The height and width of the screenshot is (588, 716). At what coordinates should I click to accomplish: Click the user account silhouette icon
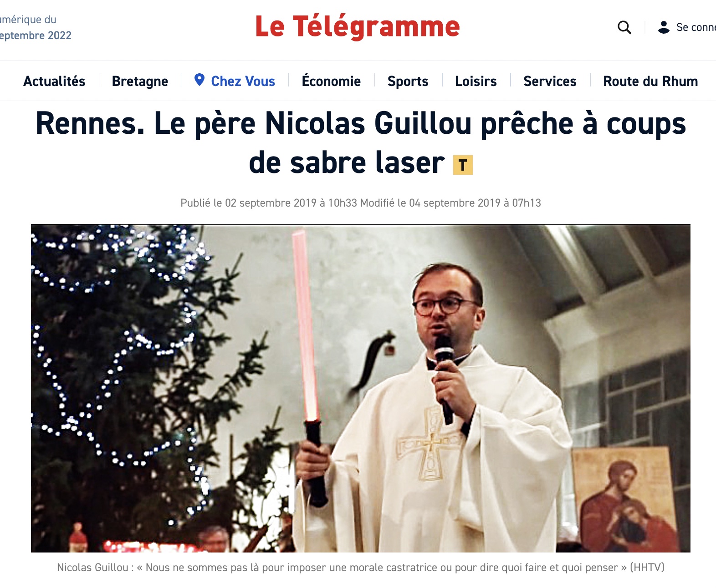coord(664,27)
